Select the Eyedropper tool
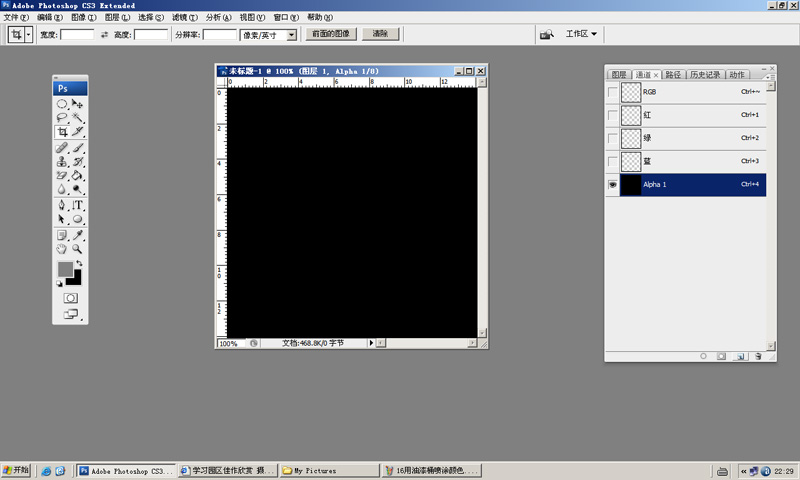The height and width of the screenshot is (480, 800). point(78,234)
